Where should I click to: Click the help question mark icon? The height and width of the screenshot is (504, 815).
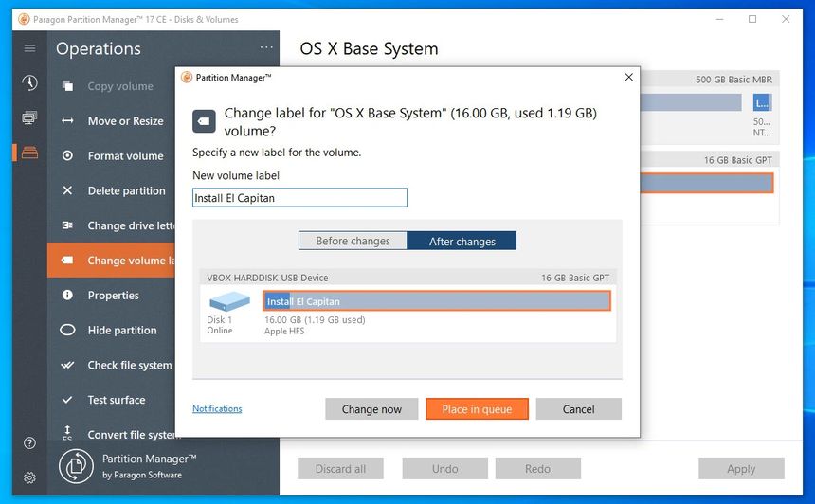(29, 443)
